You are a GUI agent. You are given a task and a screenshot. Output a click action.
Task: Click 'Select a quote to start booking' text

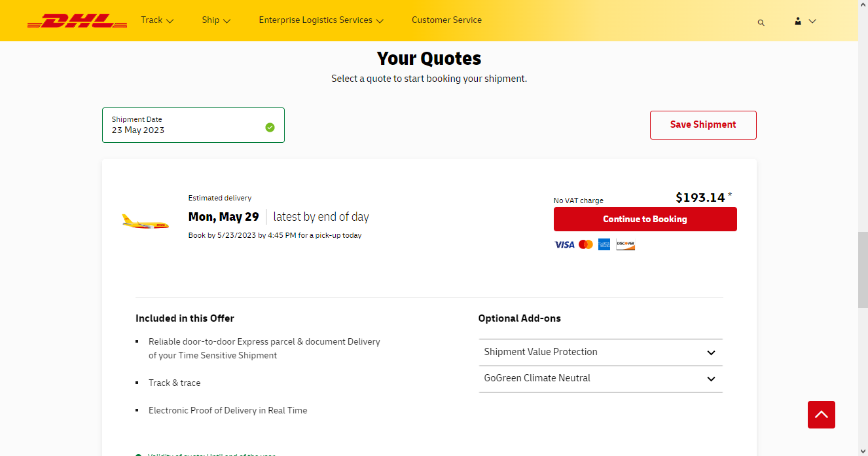click(429, 79)
